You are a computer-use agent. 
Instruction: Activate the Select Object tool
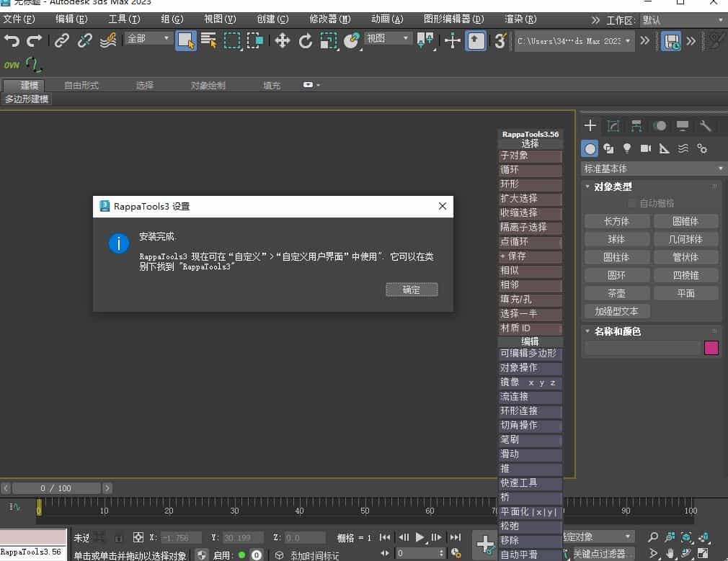186,41
